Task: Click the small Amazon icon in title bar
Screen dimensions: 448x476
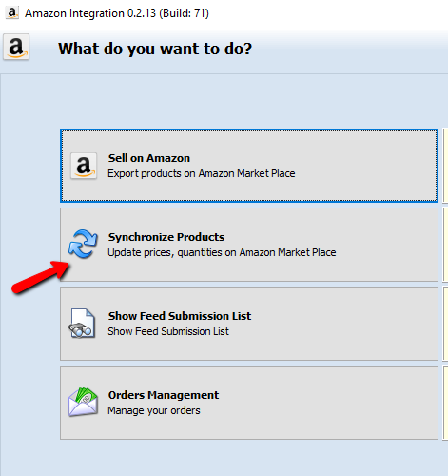Action: pos(11,13)
